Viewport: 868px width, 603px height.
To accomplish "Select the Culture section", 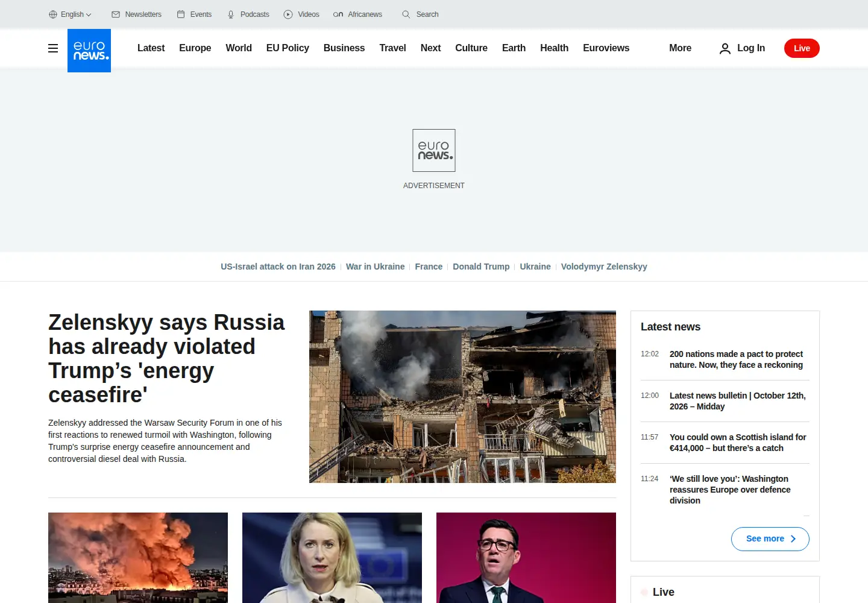I will [x=471, y=48].
